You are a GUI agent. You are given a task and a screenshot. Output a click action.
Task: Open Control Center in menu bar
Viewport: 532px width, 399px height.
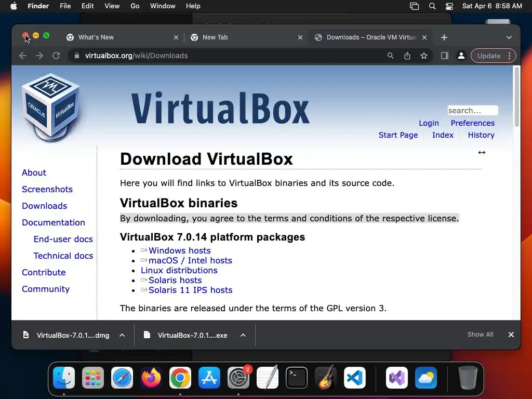449,6
